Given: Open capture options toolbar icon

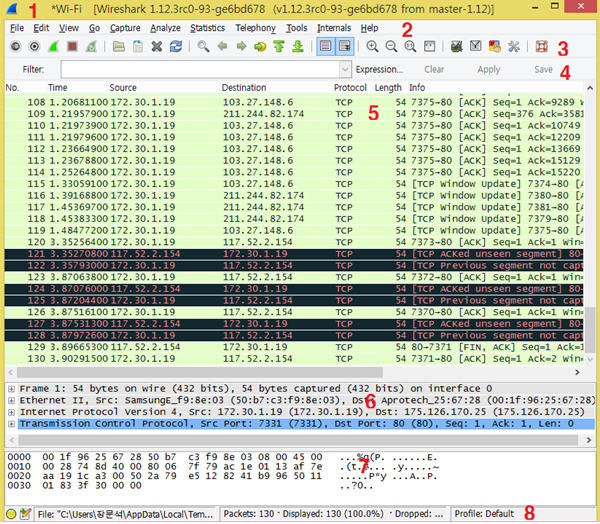Looking at the screenshot, I should tap(34, 47).
